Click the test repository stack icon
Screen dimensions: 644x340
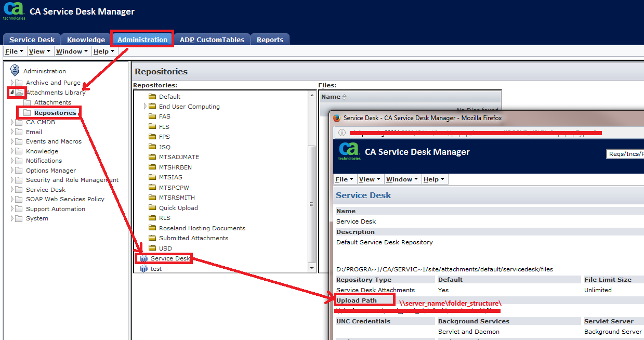144,268
